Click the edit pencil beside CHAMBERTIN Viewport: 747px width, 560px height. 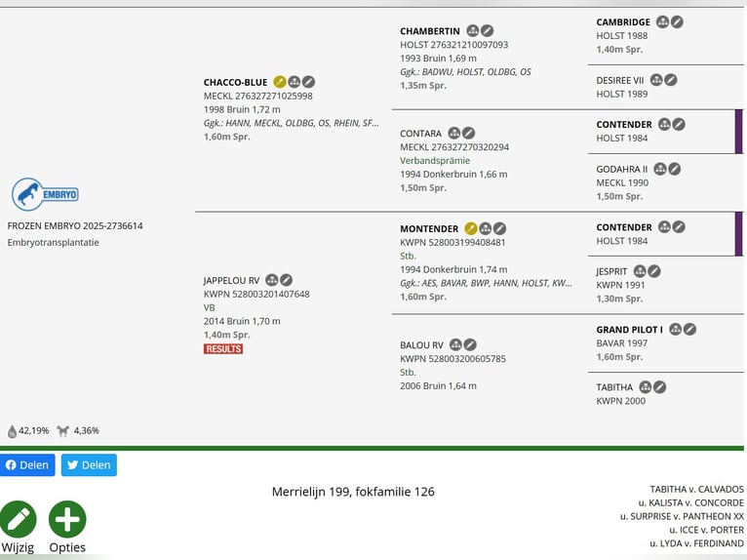tap(488, 31)
